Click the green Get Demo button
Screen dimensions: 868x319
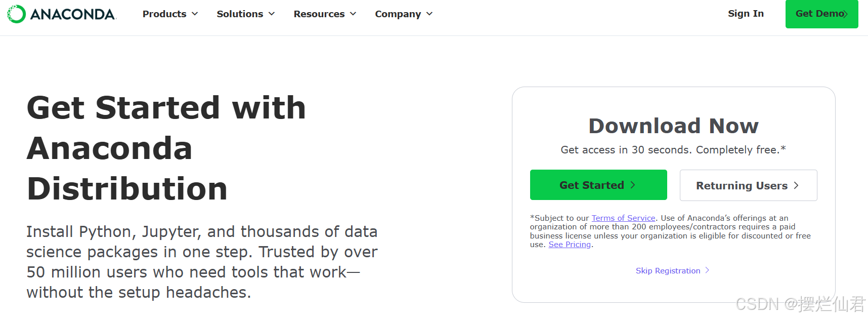tap(821, 14)
